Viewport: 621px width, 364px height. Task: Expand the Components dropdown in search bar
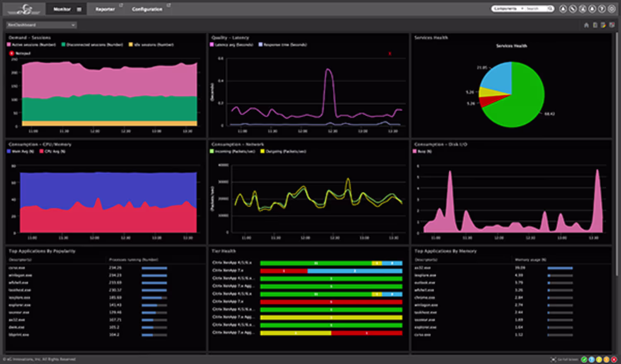click(508, 9)
